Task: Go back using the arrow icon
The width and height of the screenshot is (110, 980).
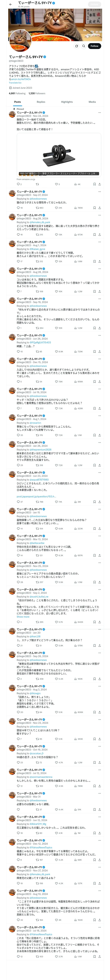Action: (x=11, y=4)
